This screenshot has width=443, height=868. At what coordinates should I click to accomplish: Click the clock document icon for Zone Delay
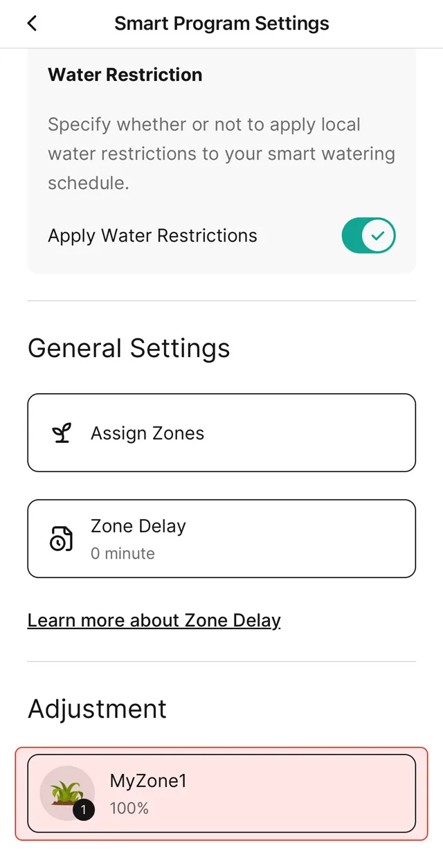pyautogui.click(x=61, y=539)
